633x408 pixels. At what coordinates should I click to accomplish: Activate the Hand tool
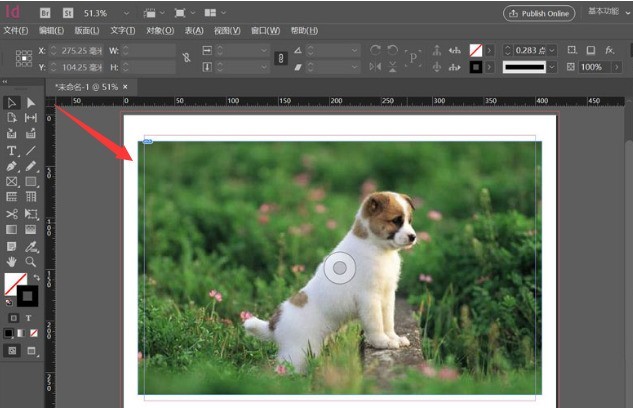[11, 262]
